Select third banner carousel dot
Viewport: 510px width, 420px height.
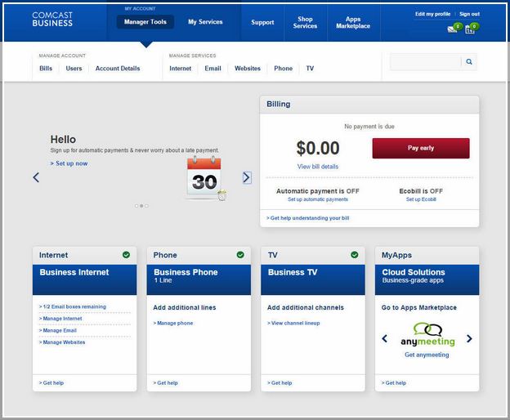click(146, 206)
